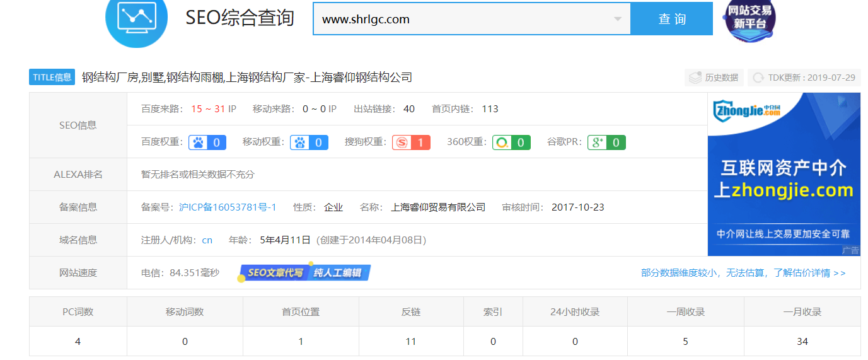
Task: Click the 查询 search button
Action: point(672,19)
